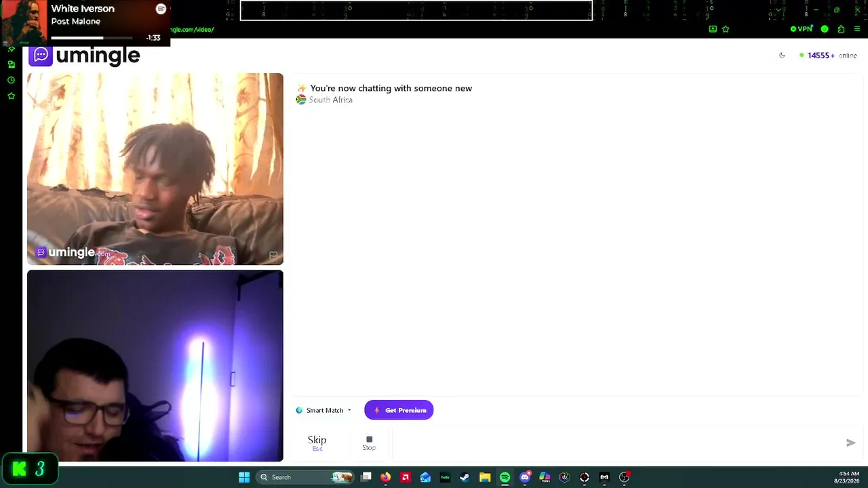Click the report flag on the stranger's video
The width and height of the screenshot is (868, 488).
click(273, 256)
